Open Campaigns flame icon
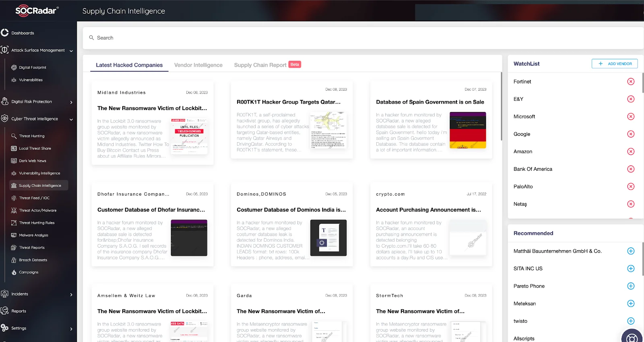This screenshot has height=342, width=644. [x=14, y=272]
